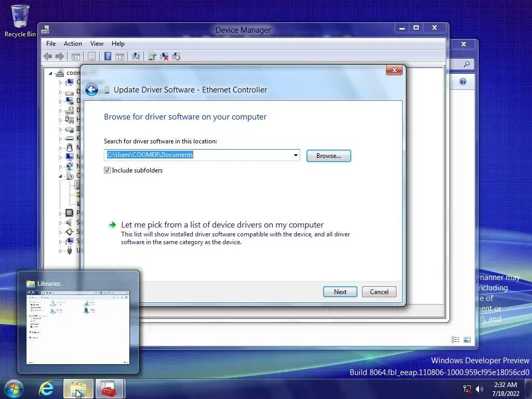
Task: Open Internet Explorer from the taskbar
Action: pyautogui.click(x=46, y=389)
